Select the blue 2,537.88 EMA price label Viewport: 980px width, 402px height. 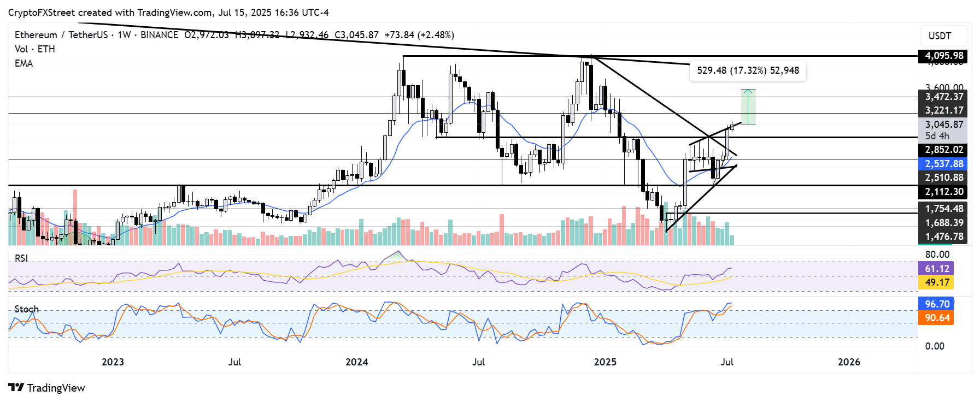944,164
